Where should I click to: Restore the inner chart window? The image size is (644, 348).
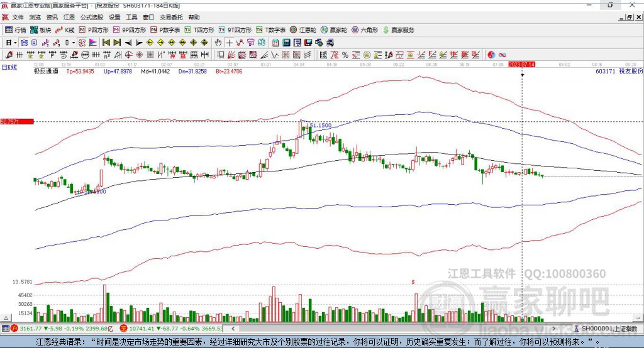pos(629,17)
